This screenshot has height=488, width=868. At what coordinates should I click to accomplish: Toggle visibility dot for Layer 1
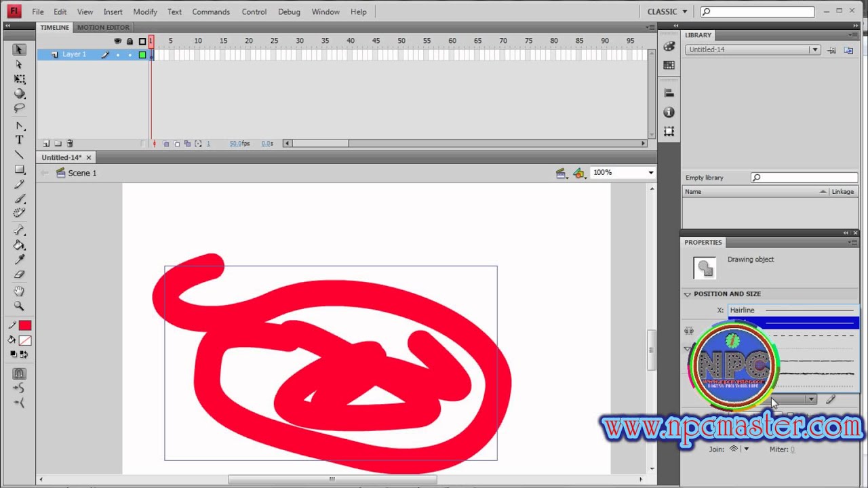click(118, 55)
